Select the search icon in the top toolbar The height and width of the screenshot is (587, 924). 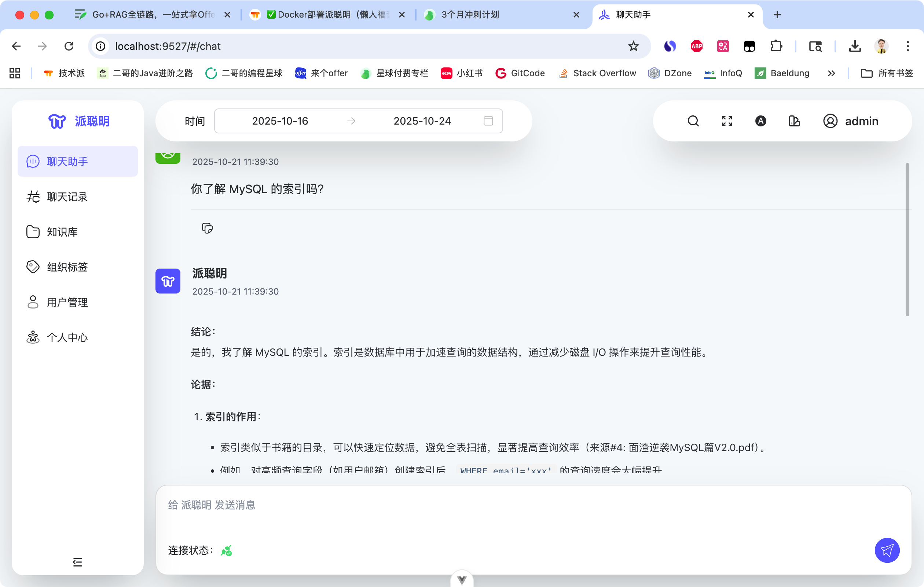point(693,121)
